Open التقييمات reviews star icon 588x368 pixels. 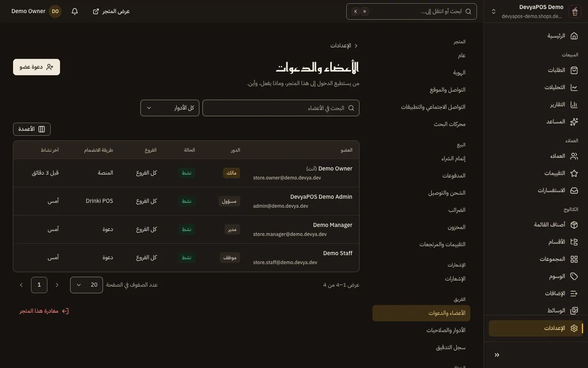574,173
